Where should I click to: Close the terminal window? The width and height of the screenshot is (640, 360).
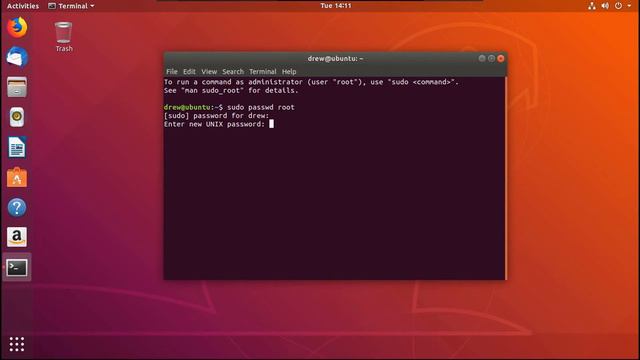(x=501, y=58)
